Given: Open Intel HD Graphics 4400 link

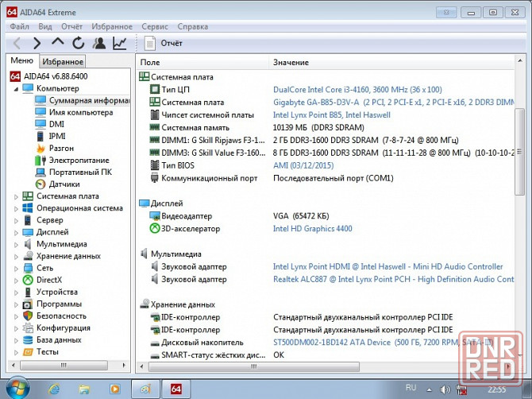Looking at the screenshot, I should (x=313, y=229).
